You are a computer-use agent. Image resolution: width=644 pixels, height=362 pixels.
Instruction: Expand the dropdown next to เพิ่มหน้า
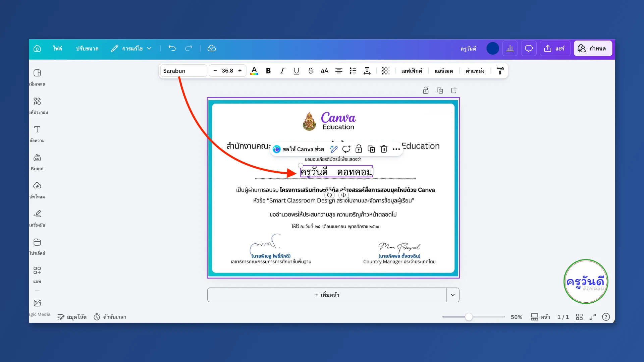[452, 295]
